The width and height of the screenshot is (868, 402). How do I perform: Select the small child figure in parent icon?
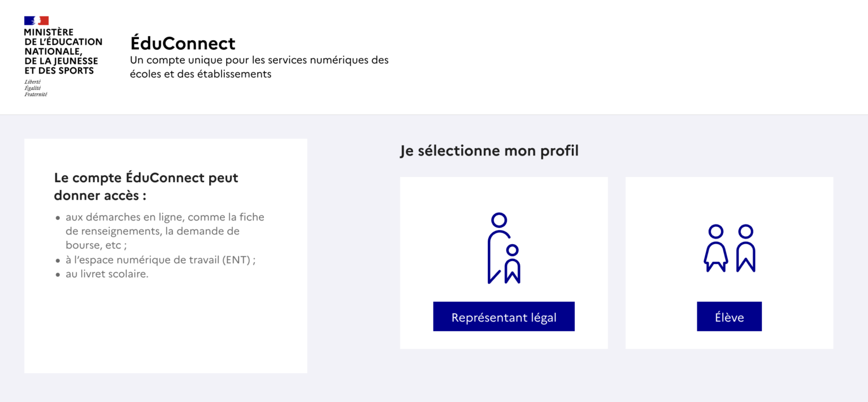[513, 264]
